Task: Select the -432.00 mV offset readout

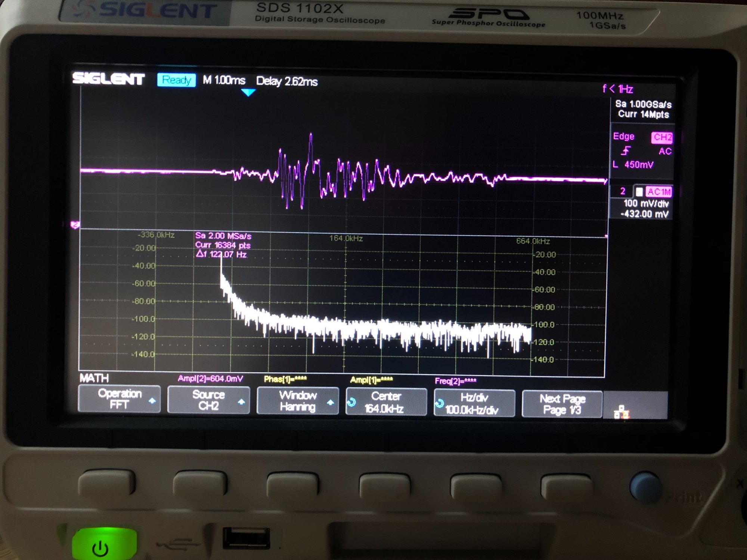Action: (x=644, y=214)
